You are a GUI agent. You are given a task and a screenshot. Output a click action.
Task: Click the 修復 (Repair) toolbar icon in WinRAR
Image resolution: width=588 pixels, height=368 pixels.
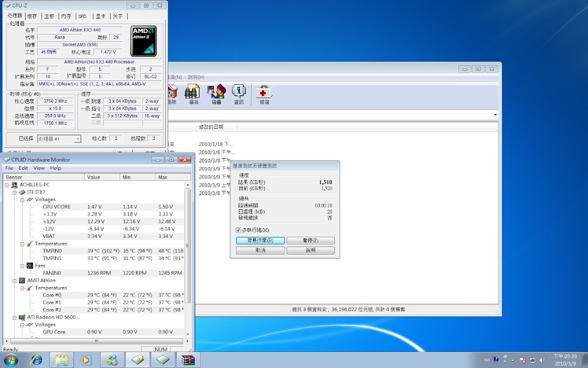tap(265, 94)
